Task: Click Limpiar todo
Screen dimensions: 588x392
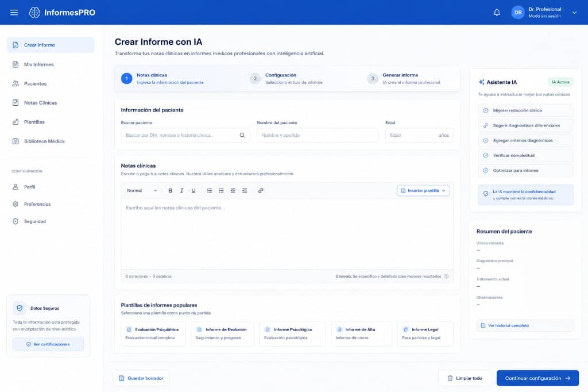Action: [465, 378]
